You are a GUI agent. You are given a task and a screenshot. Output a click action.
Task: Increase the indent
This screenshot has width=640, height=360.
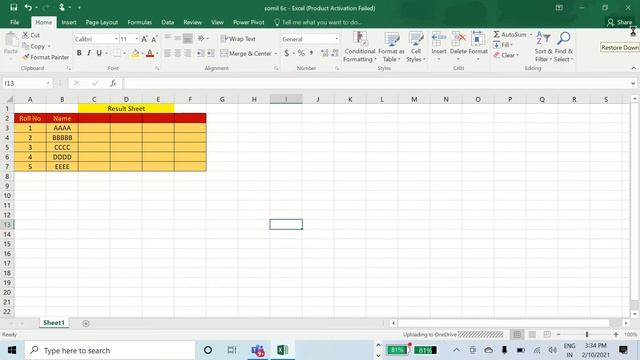tap(210, 53)
